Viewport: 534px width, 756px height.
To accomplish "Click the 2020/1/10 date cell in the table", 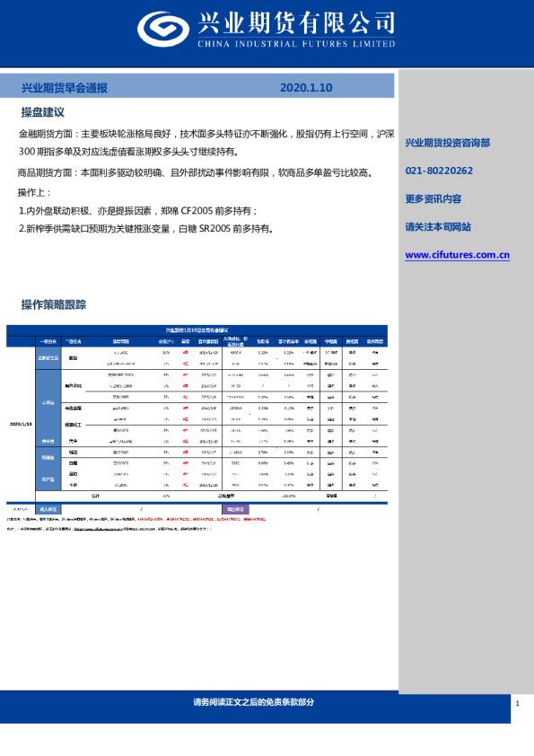I will [x=21, y=425].
